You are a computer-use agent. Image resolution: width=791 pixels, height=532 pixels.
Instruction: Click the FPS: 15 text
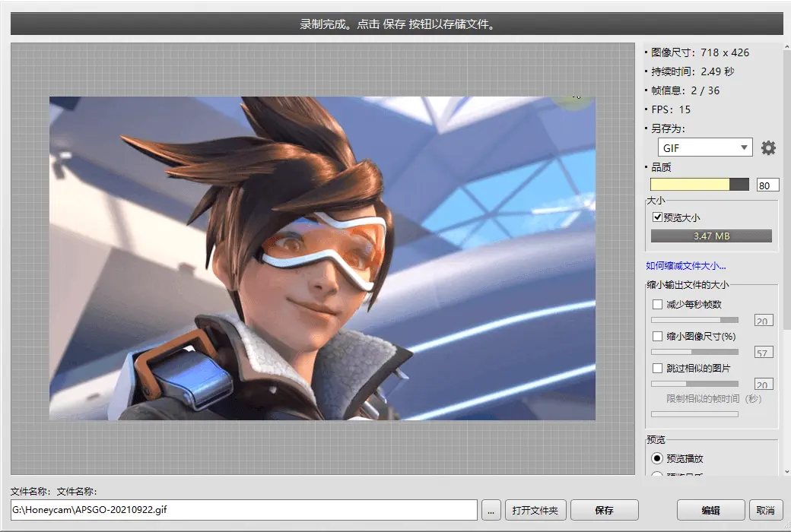pyautogui.click(x=670, y=109)
